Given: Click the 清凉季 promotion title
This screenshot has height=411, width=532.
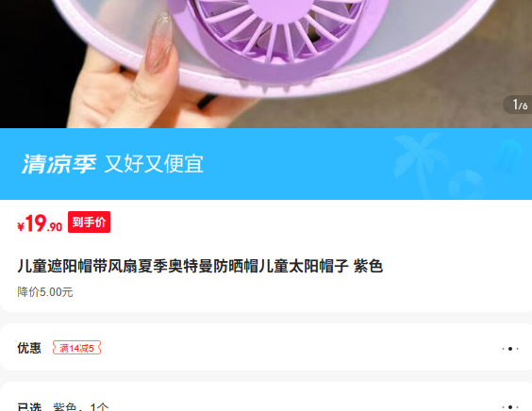Looking at the screenshot, I should pos(59,164).
